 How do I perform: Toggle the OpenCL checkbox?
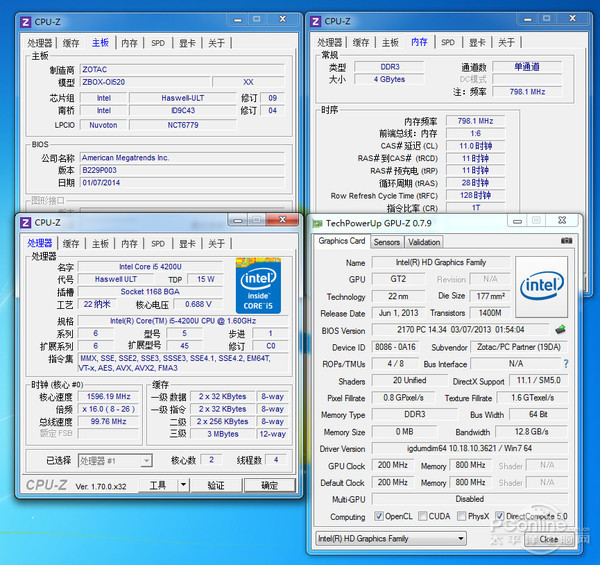click(x=378, y=517)
